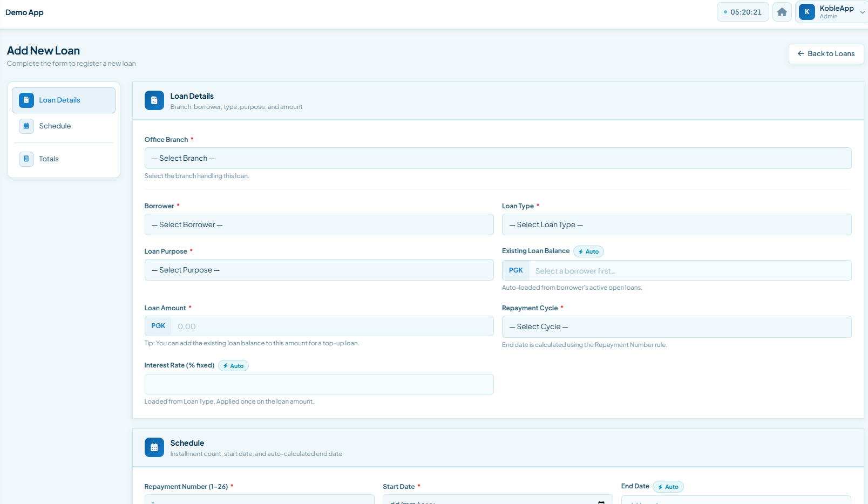Image resolution: width=868 pixels, height=504 pixels.
Task: Go to Schedule in the sidebar
Action: [x=55, y=126]
